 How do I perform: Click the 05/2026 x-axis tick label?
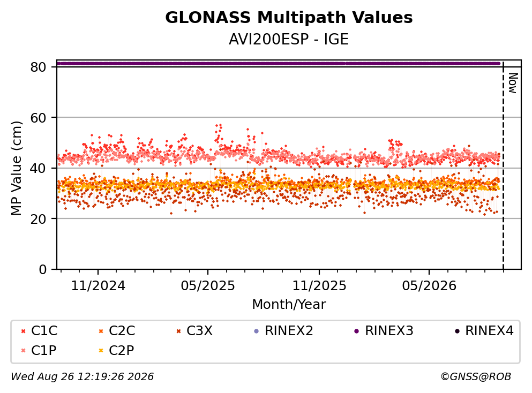[x=429, y=286]
